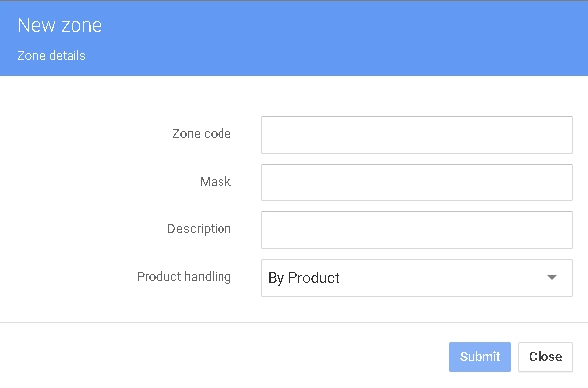Click the Zone code label
The height and width of the screenshot is (388, 588).
pyautogui.click(x=202, y=134)
